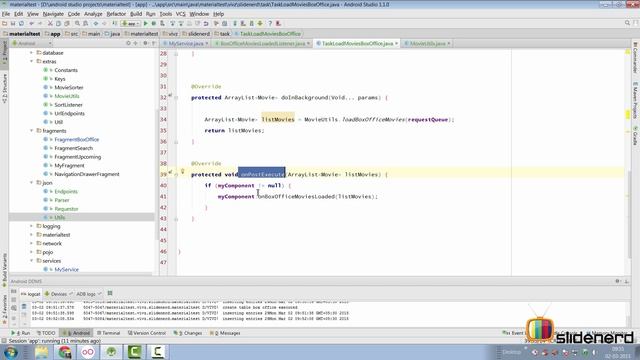Viewport: 640px width, 360px height.
Task: Expand the database folder
Action: coord(31,53)
